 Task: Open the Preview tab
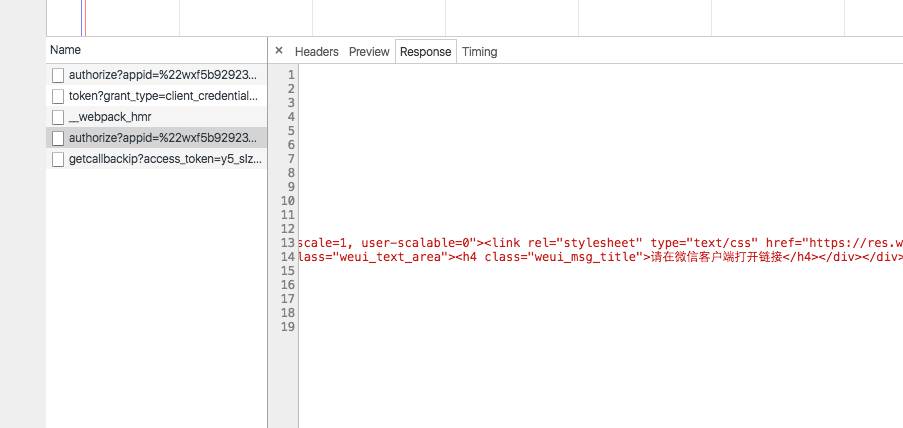click(x=369, y=52)
